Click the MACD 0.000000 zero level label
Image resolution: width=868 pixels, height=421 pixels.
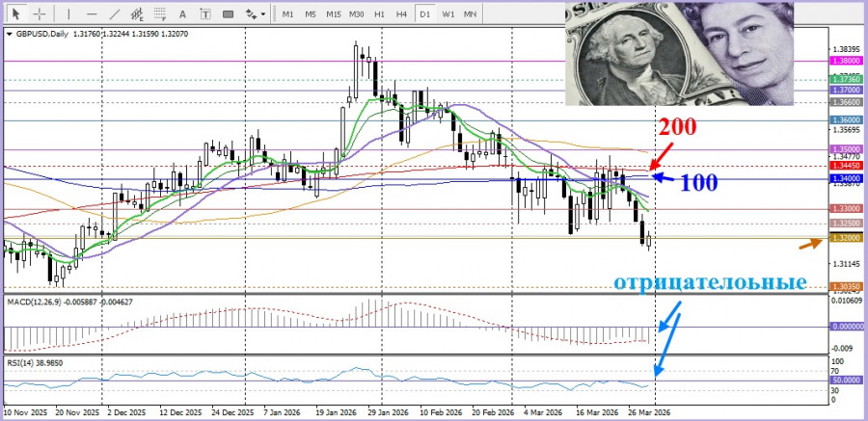click(847, 327)
